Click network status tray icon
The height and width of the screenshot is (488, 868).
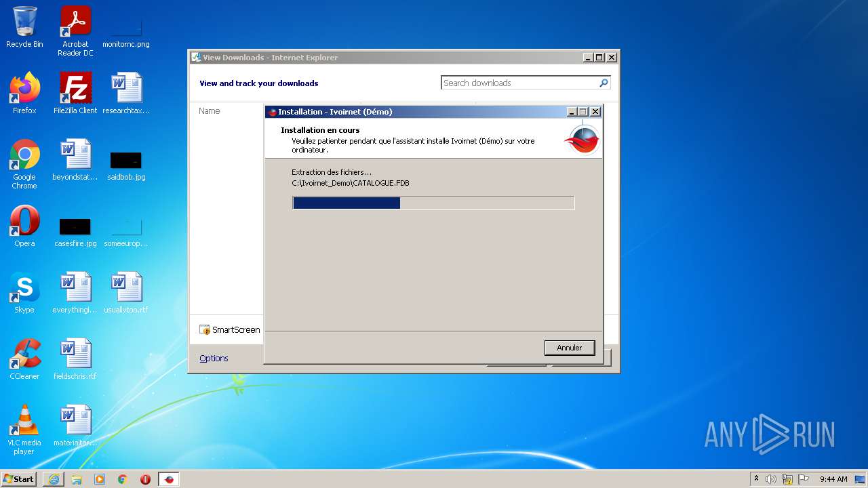(x=787, y=479)
